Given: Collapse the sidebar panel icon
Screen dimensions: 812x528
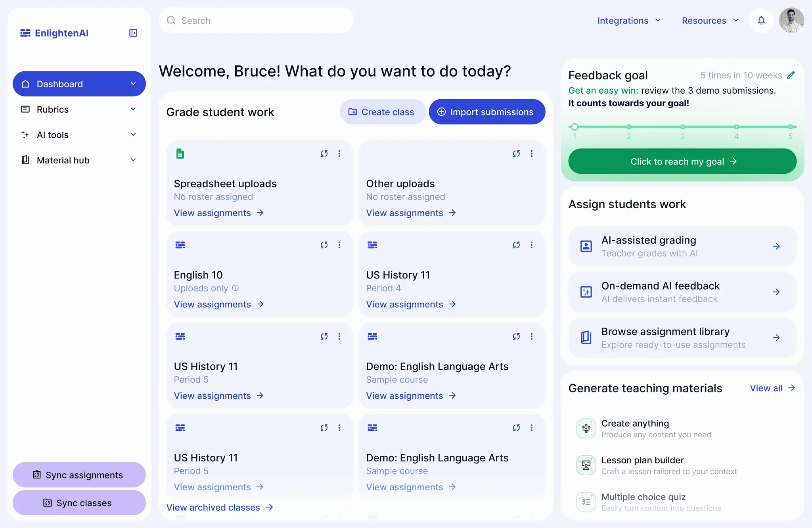Looking at the screenshot, I should coord(133,33).
